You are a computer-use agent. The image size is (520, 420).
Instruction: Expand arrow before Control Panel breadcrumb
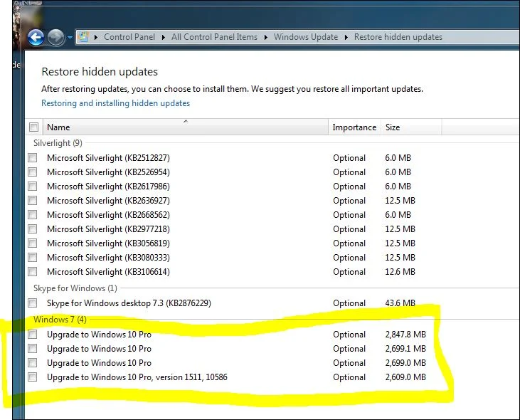(x=95, y=37)
